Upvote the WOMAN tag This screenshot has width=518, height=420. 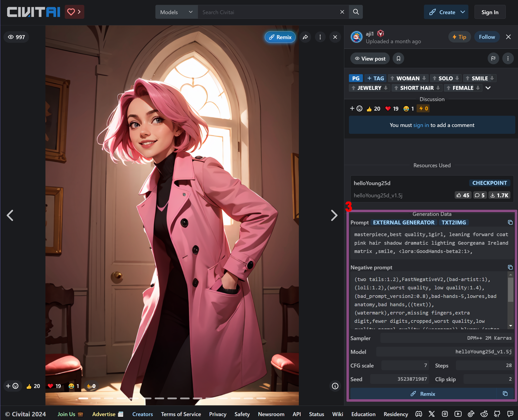click(392, 78)
